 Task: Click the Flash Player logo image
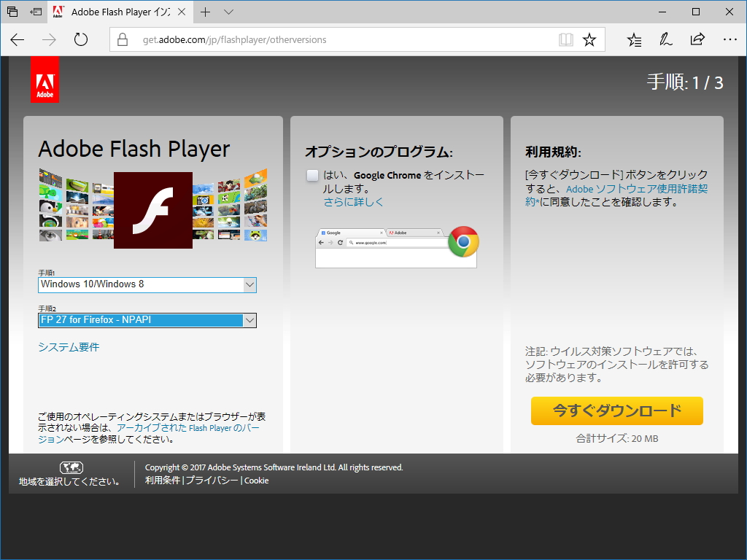(x=152, y=208)
